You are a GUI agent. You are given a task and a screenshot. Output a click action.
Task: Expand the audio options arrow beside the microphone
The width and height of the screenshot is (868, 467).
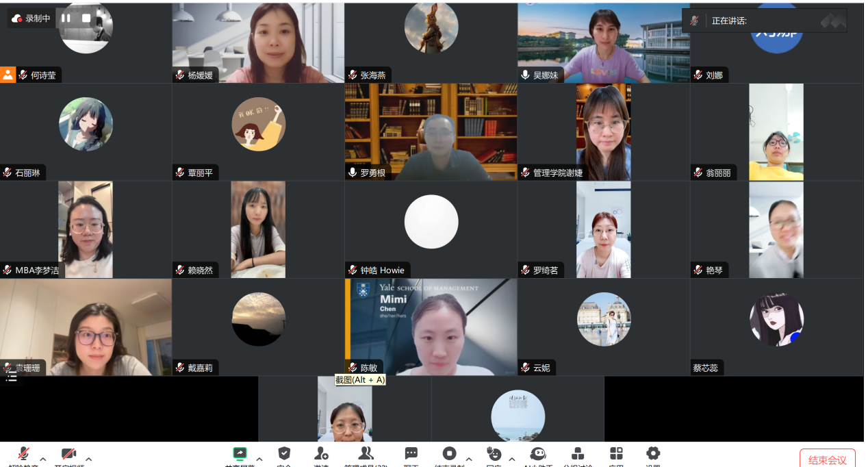(x=43, y=459)
